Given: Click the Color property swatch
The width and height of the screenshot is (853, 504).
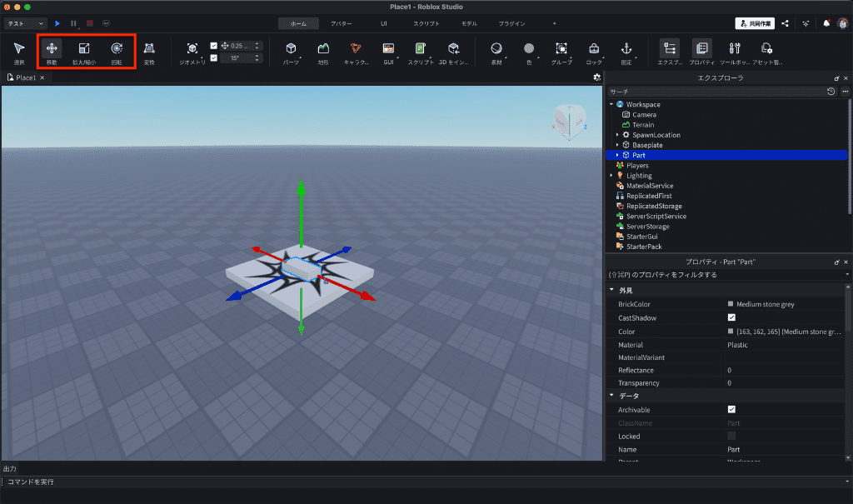Looking at the screenshot, I should (731, 332).
